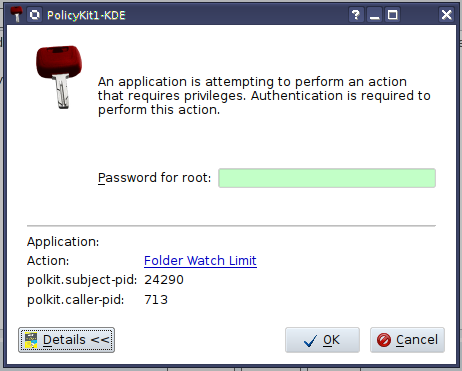The image size is (462, 371).
Task: Toggle the on-all-desktops titlebar pin icon
Action: [34, 15]
